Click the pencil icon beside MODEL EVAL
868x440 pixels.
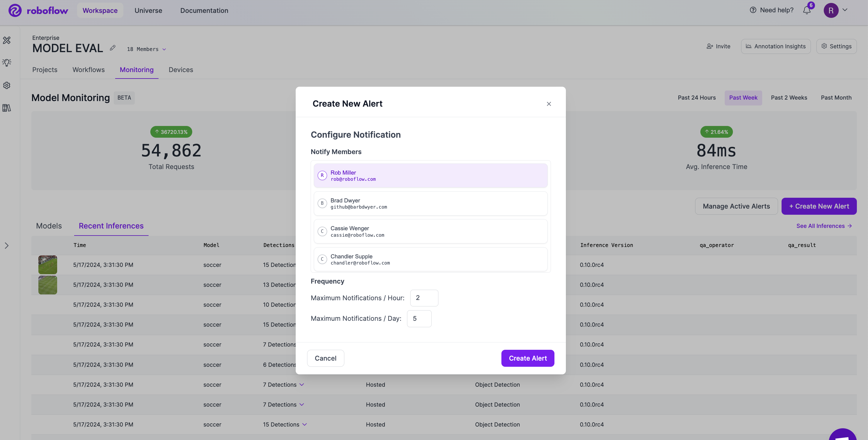pyautogui.click(x=113, y=48)
